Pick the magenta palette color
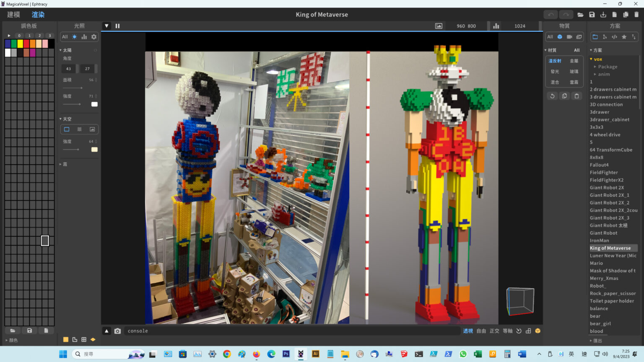 (33, 53)
